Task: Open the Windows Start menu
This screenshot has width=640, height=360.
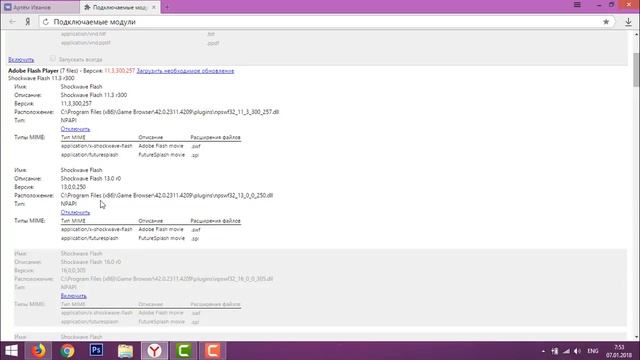Action: [11, 351]
